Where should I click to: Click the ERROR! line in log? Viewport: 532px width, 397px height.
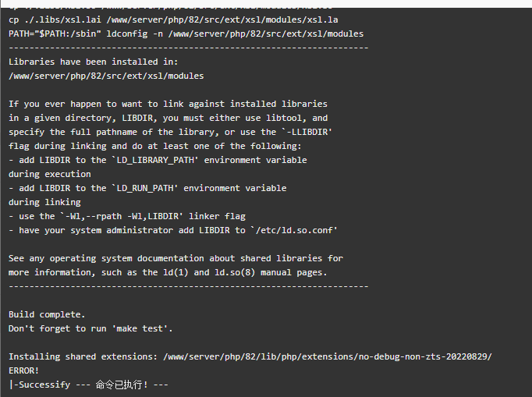pyautogui.click(x=23, y=370)
